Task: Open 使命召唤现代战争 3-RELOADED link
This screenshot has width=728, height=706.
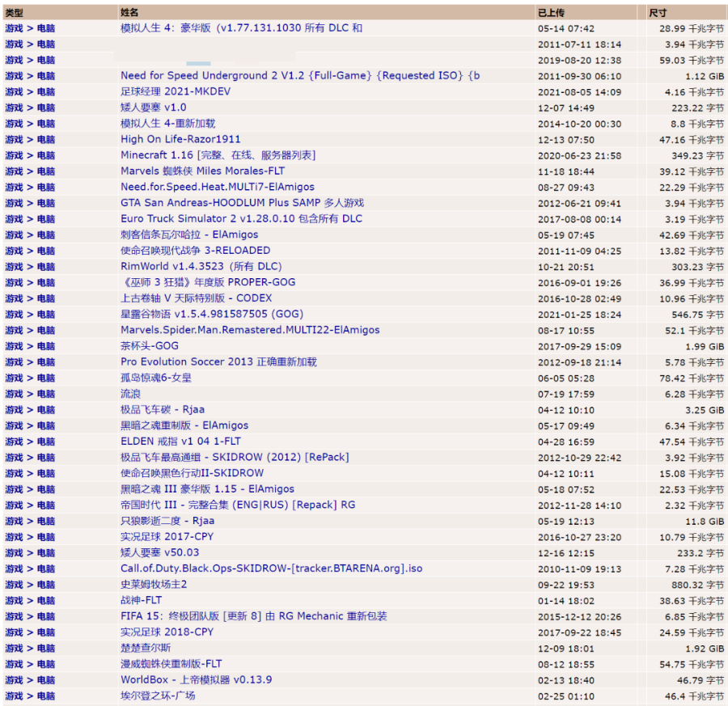Action: pos(195,251)
